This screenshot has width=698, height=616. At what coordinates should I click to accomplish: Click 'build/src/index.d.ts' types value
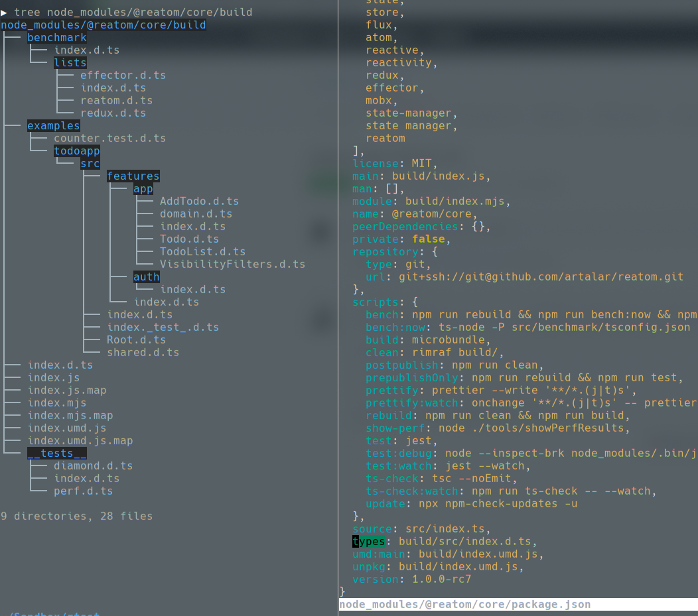point(464,541)
